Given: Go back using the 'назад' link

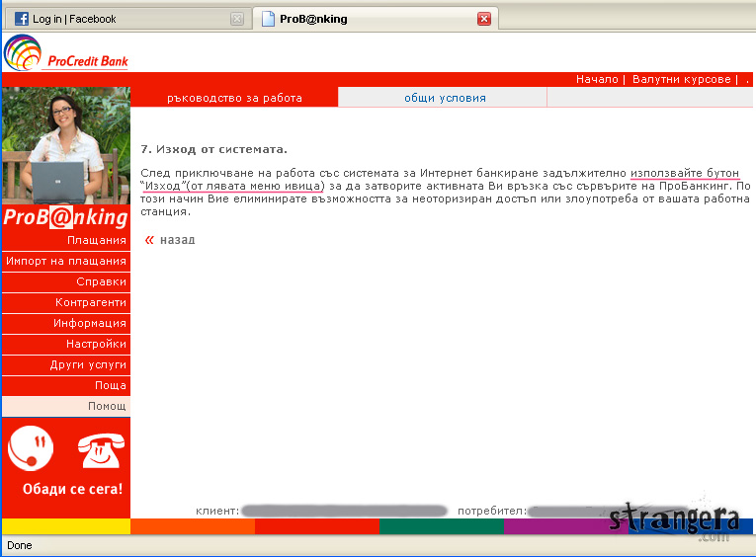Looking at the screenshot, I should [x=177, y=240].
